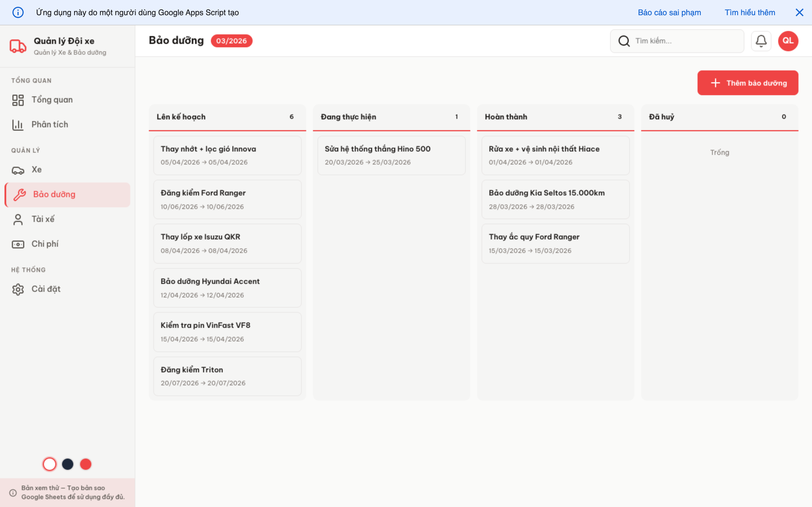
Task: Click the Thêm bảo dưỡng button
Action: pyautogui.click(x=748, y=83)
